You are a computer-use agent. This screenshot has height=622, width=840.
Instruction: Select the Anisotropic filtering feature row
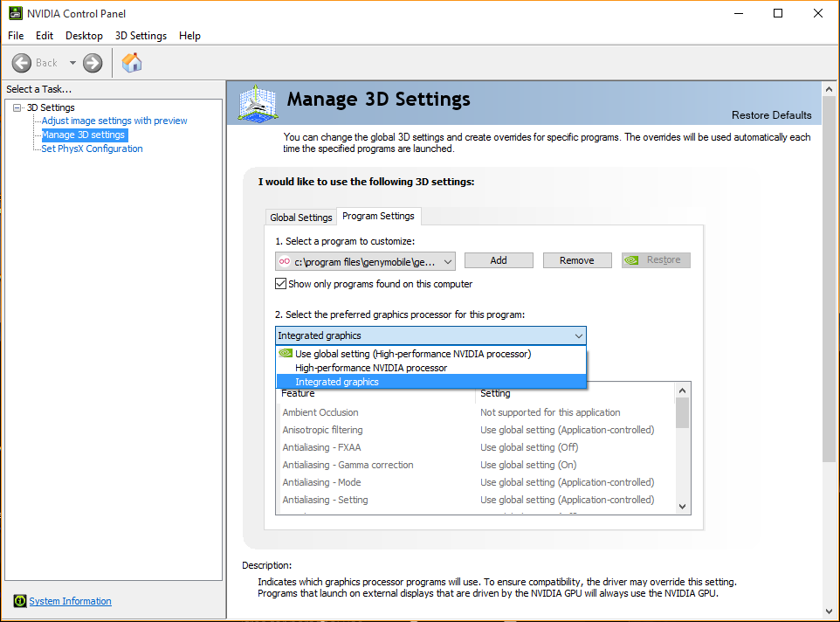tap(476, 430)
